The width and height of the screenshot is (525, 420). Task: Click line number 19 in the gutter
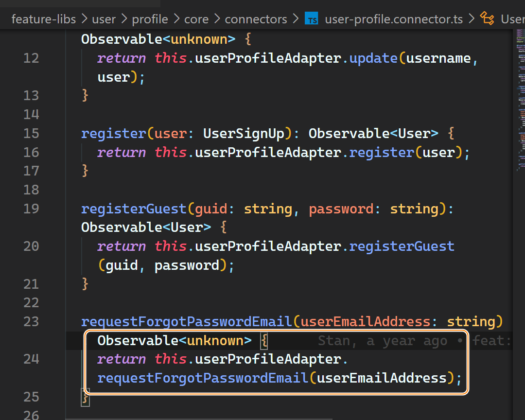(x=31, y=209)
